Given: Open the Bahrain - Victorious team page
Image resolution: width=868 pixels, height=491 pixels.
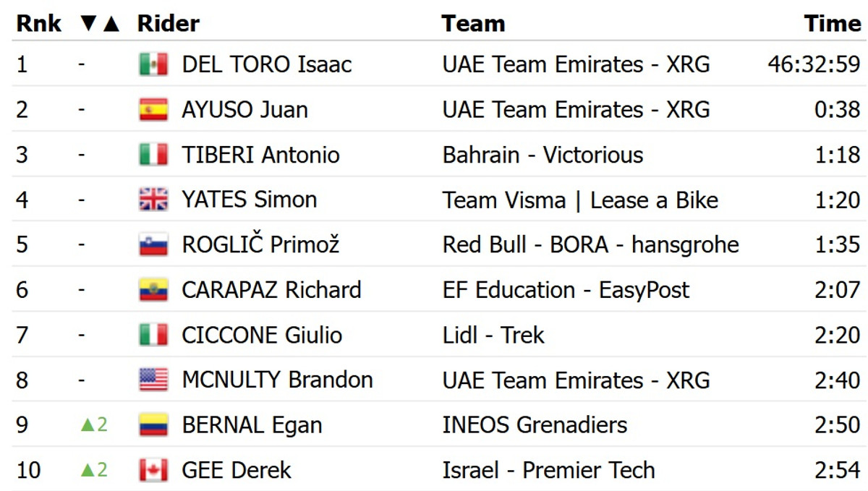Looking at the screenshot, I should click(542, 155).
